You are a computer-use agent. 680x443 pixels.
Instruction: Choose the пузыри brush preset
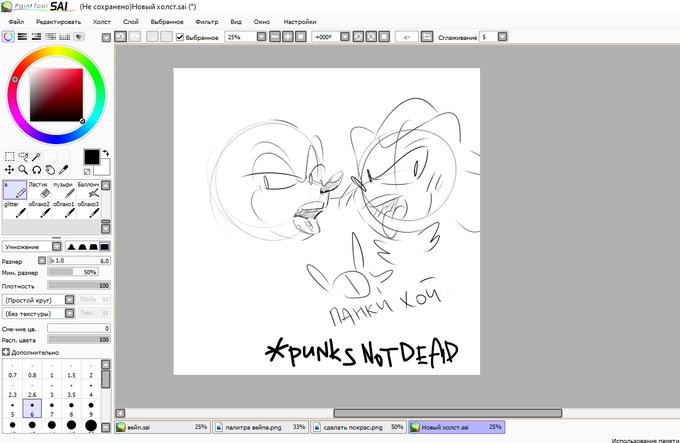point(64,189)
